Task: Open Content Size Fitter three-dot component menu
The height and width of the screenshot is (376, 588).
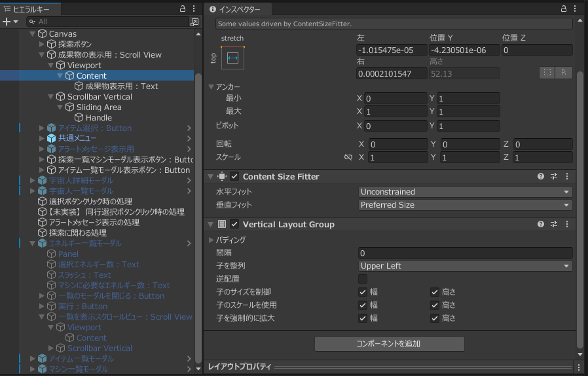Action: (x=567, y=176)
